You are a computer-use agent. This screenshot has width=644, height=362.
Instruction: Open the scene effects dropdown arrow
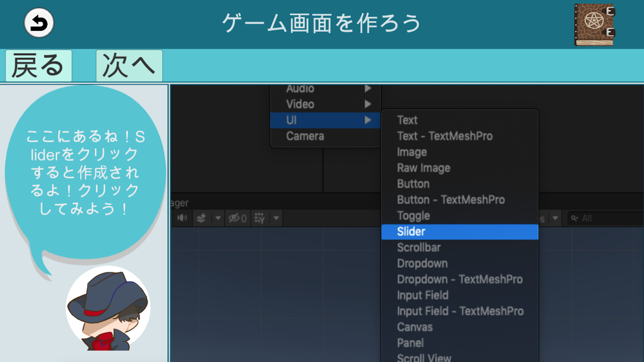tap(218, 218)
